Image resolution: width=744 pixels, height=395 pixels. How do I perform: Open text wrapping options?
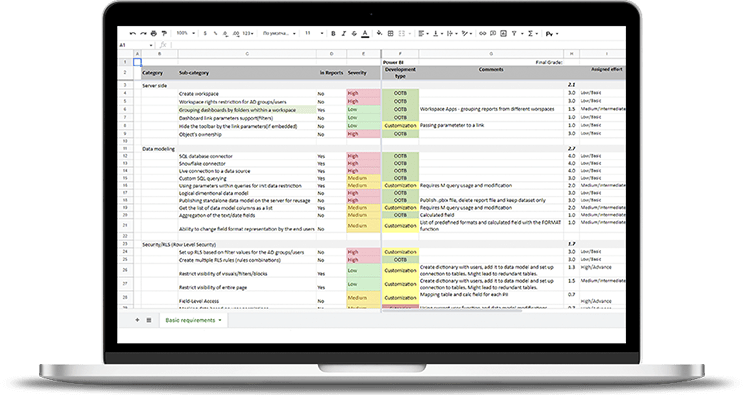(x=452, y=33)
